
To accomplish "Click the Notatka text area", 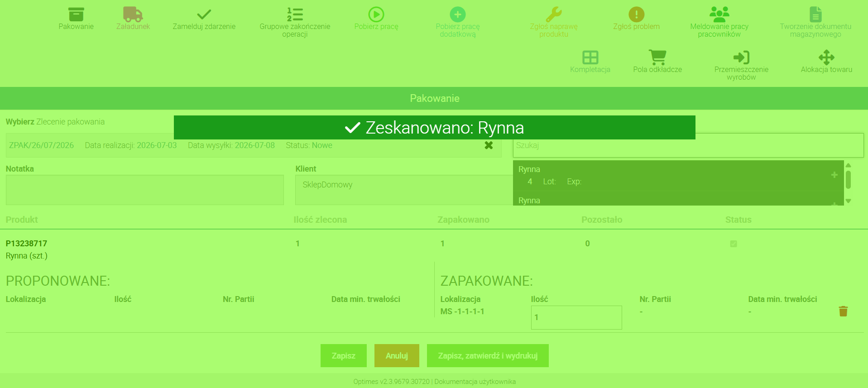I will pyautogui.click(x=145, y=190).
